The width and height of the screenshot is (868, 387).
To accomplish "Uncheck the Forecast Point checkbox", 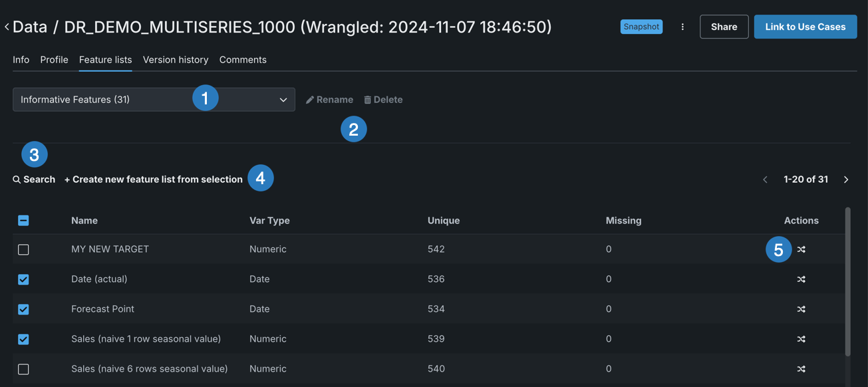I will (x=23, y=309).
